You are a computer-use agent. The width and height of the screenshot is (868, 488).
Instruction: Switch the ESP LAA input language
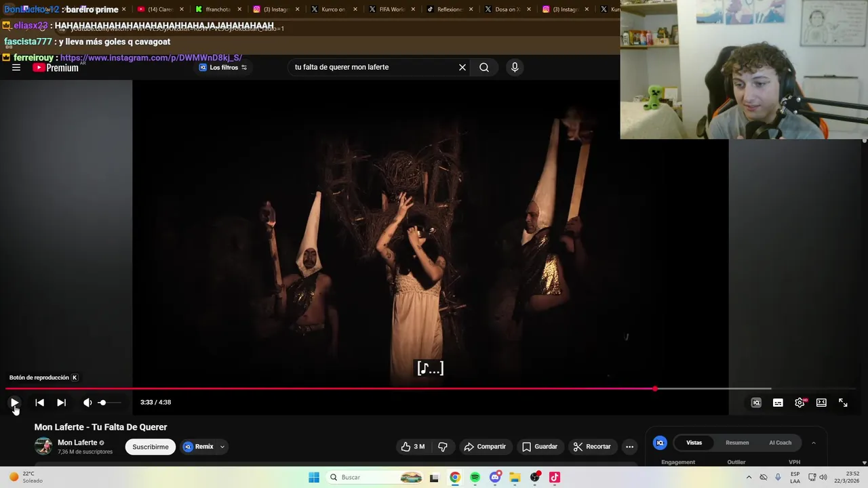(x=795, y=477)
